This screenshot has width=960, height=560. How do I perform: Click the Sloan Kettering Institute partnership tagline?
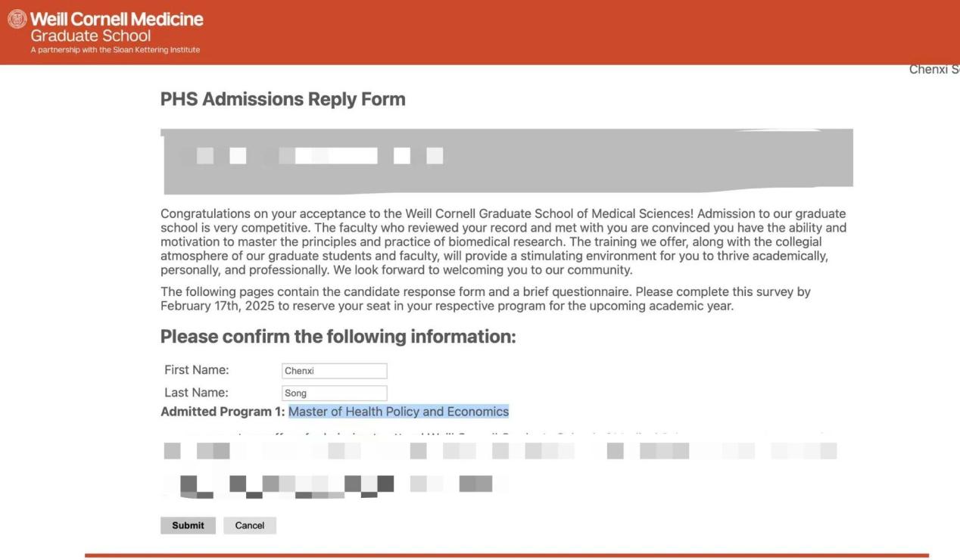tap(115, 50)
